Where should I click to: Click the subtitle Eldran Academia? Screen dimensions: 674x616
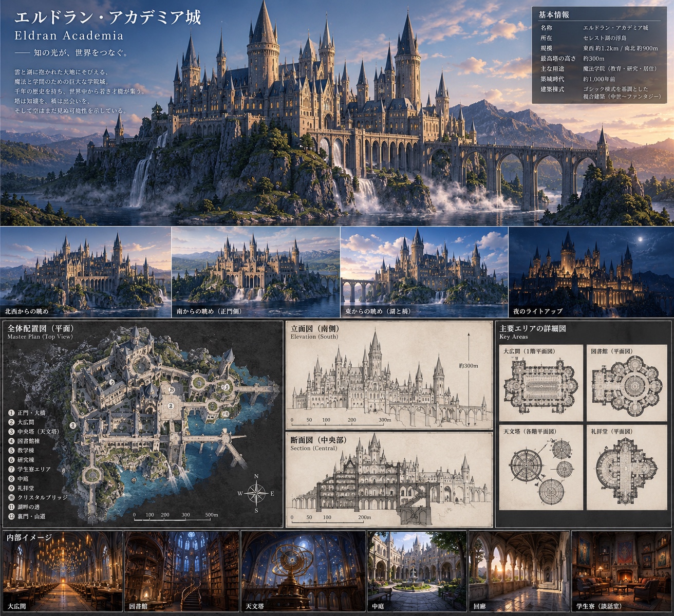point(69,35)
